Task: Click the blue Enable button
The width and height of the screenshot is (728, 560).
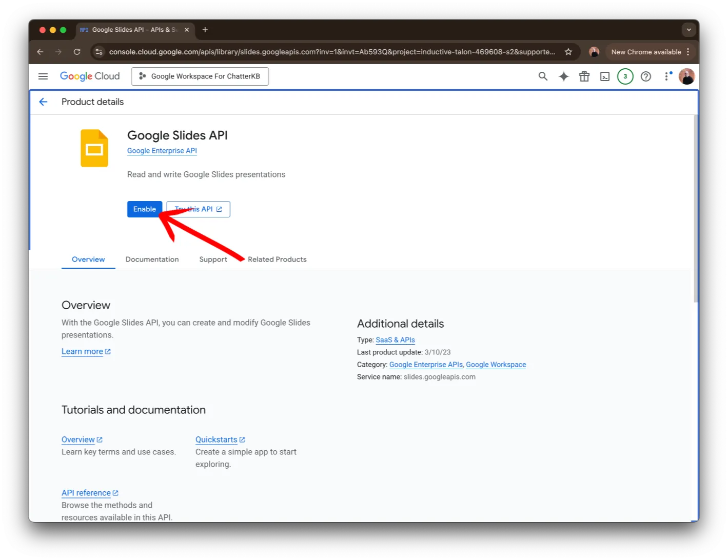Action: 145,209
